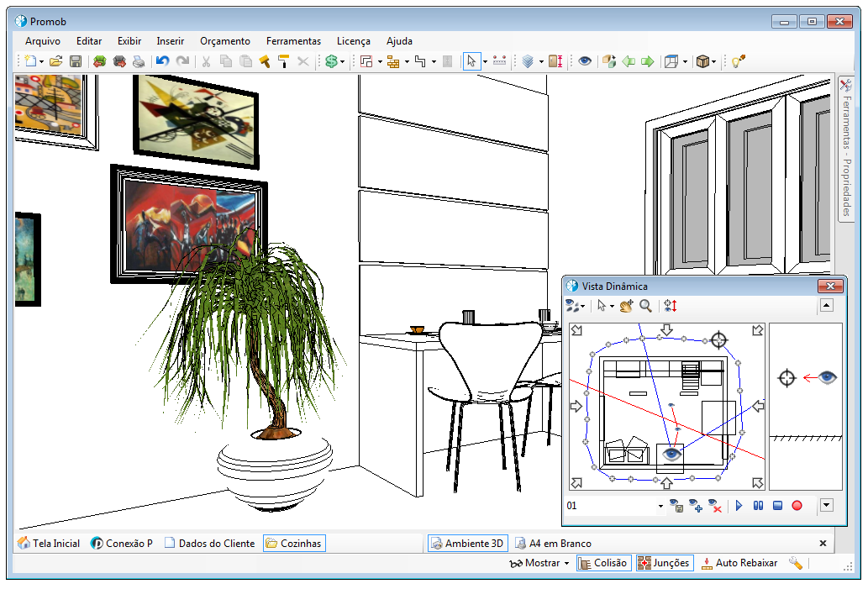Image resolution: width=868 pixels, height=589 pixels.
Task: Open the Orçamento menu
Action: coord(224,41)
